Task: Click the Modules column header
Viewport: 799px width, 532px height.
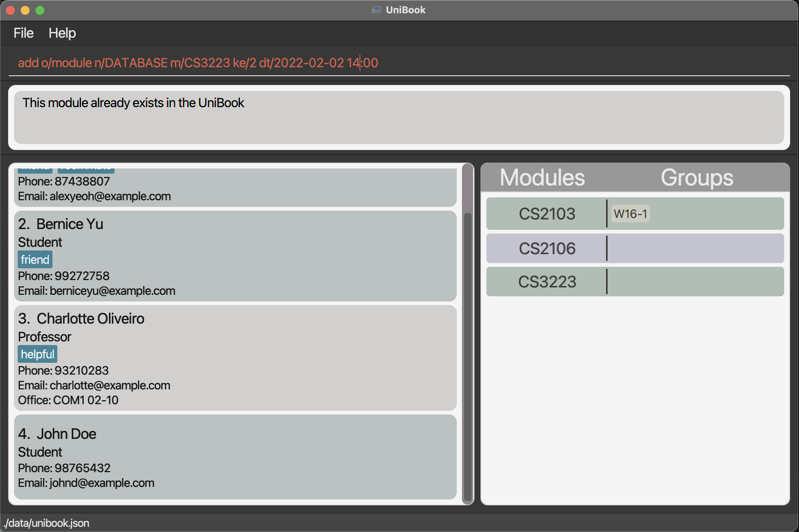Action: 542,178
